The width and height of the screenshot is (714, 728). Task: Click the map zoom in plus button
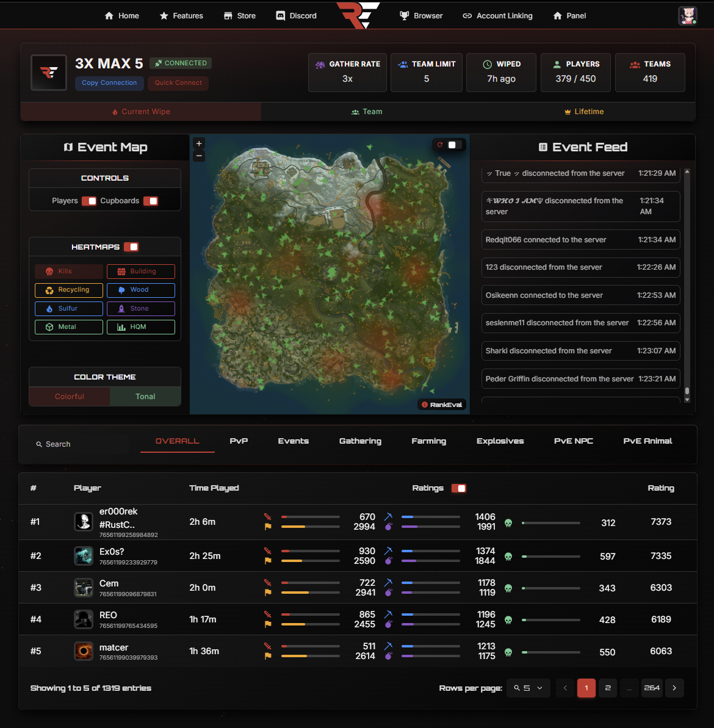point(199,143)
